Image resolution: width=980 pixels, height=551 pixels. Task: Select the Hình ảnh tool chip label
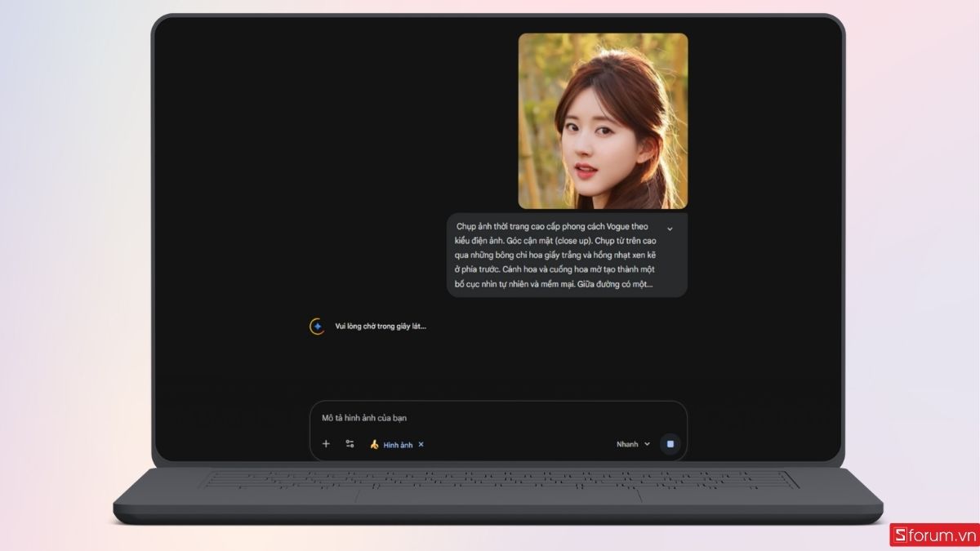point(398,445)
